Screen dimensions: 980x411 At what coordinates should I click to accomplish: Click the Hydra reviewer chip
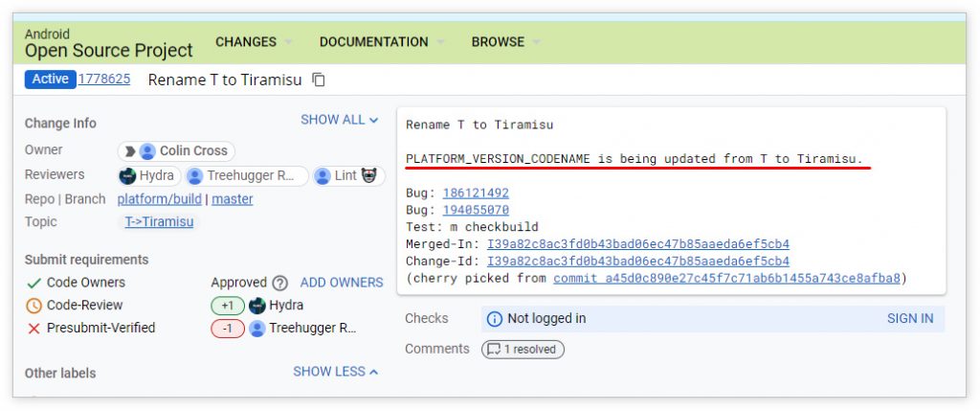(149, 175)
